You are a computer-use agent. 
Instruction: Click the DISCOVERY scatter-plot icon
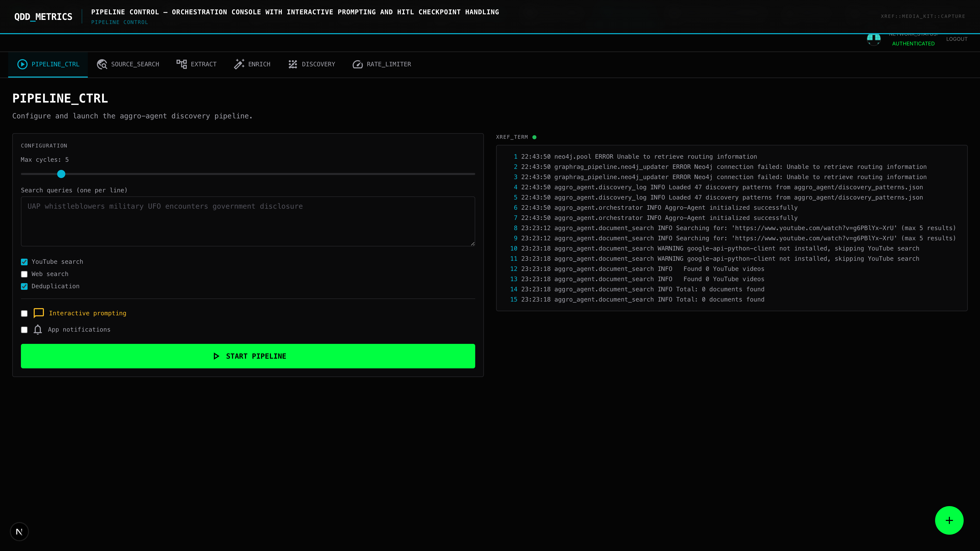[x=292, y=64]
